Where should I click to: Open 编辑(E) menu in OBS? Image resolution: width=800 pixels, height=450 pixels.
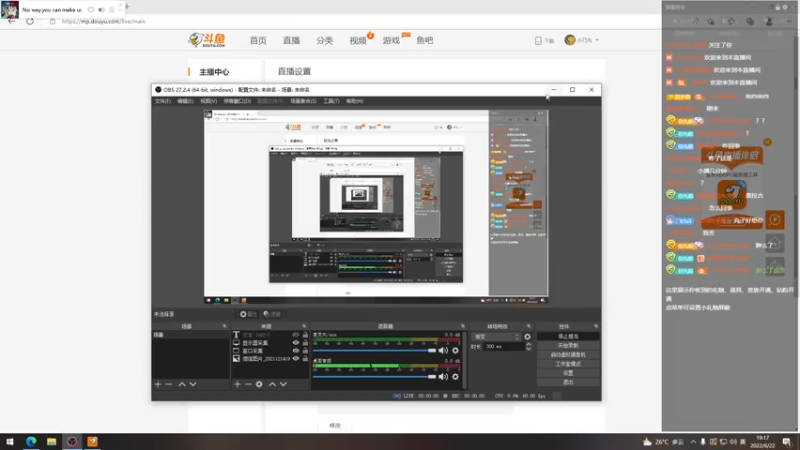pyautogui.click(x=185, y=101)
